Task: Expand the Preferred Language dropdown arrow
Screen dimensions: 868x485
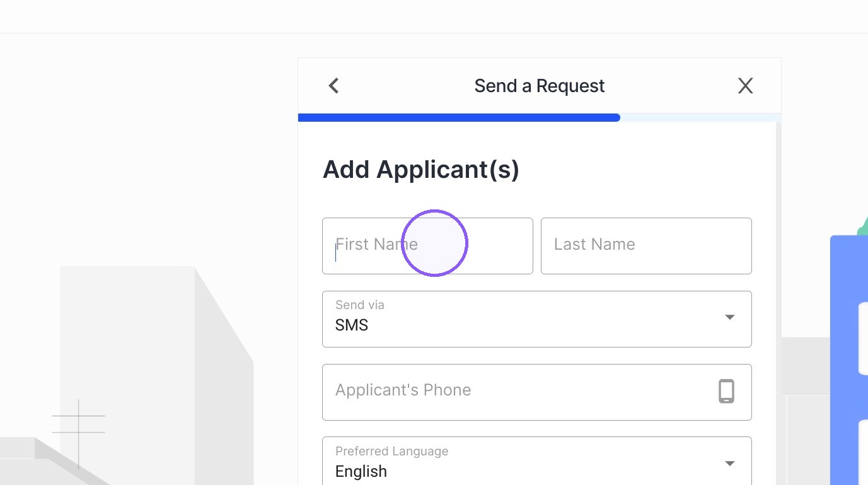Action: (729, 464)
